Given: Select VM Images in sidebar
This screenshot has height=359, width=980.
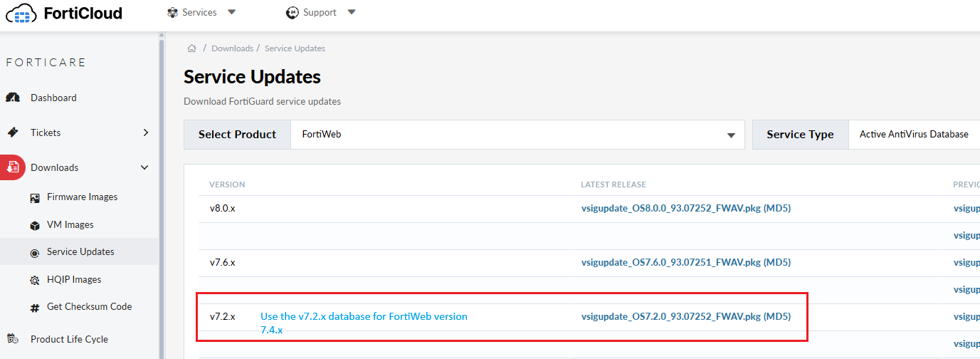Looking at the screenshot, I should point(70,224).
